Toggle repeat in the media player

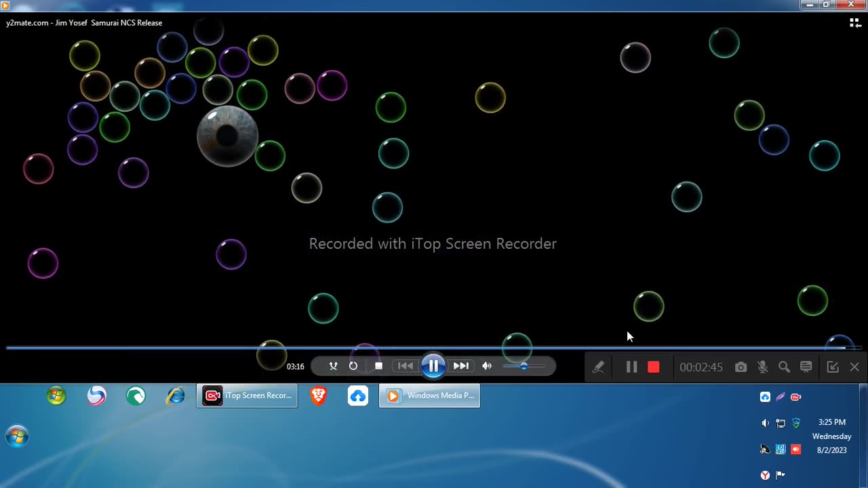353,366
